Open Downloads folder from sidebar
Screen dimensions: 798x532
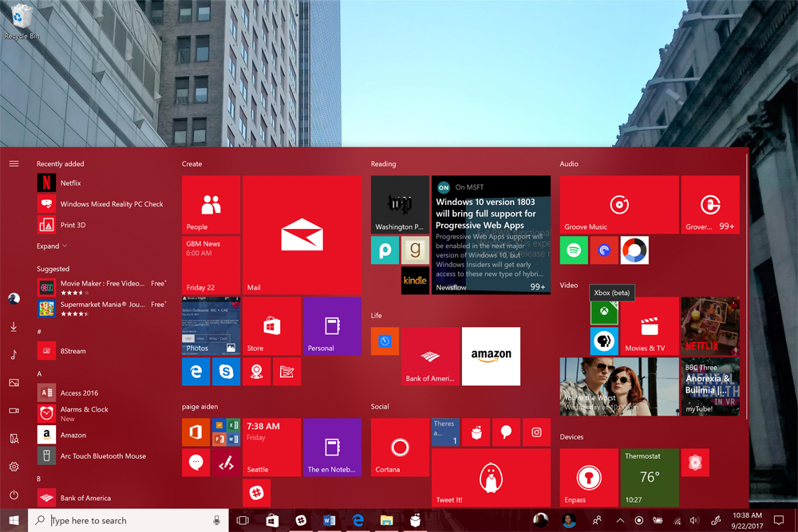tap(14, 326)
